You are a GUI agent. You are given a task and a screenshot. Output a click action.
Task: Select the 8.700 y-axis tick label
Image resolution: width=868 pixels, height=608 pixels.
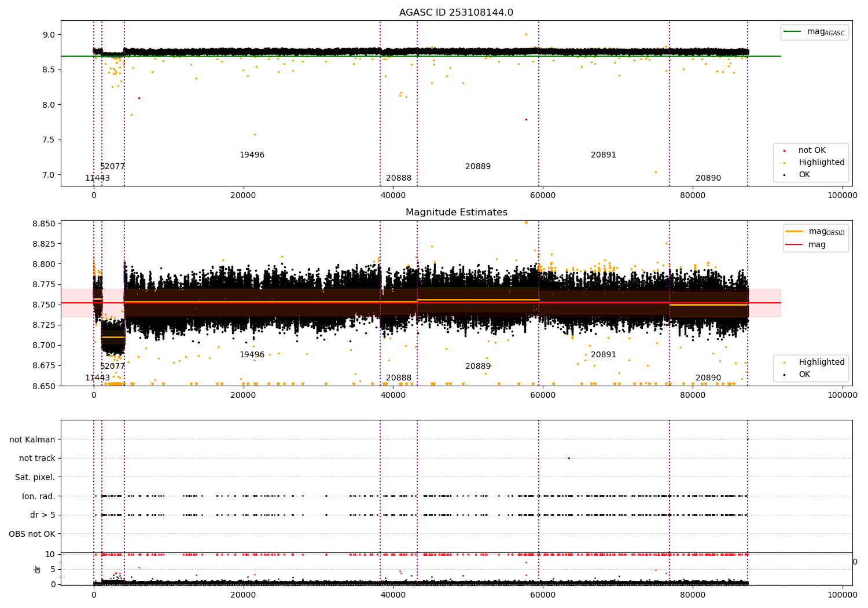[x=45, y=345]
